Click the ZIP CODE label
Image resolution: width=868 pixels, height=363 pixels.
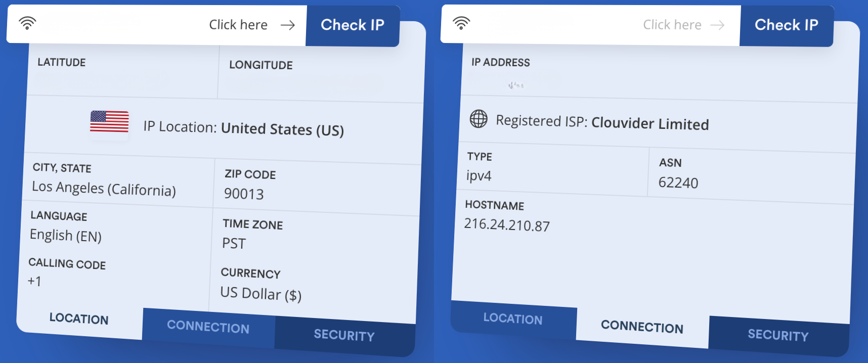pos(250,174)
